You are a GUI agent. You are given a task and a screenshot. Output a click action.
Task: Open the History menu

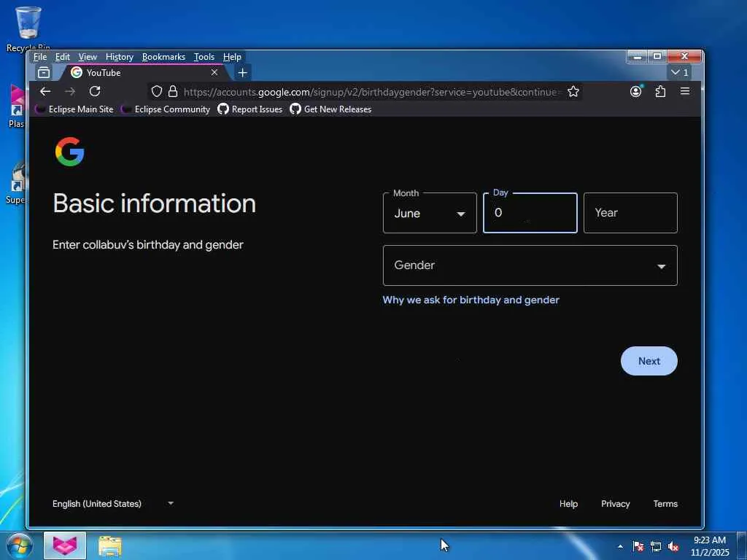pyautogui.click(x=120, y=57)
